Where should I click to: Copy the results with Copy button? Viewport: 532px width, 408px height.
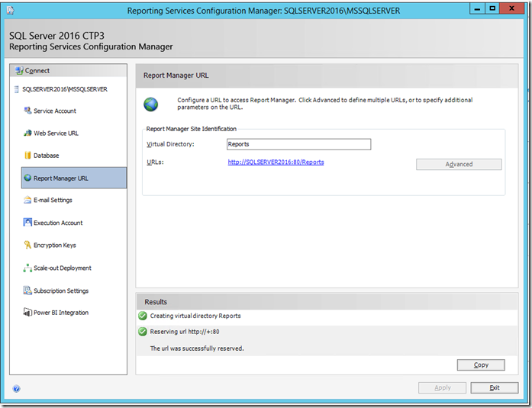click(x=480, y=365)
